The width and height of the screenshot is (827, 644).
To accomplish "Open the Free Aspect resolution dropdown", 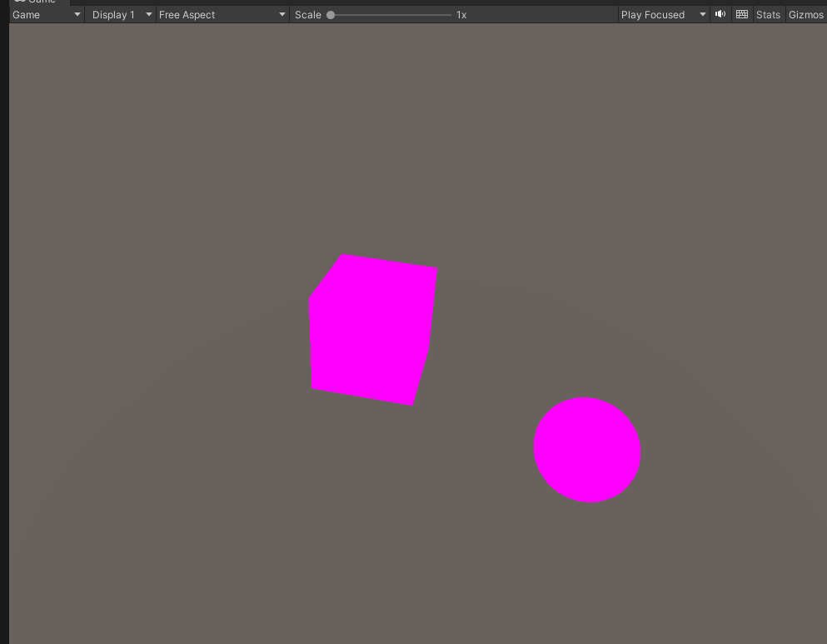I will [x=221, y=14].
